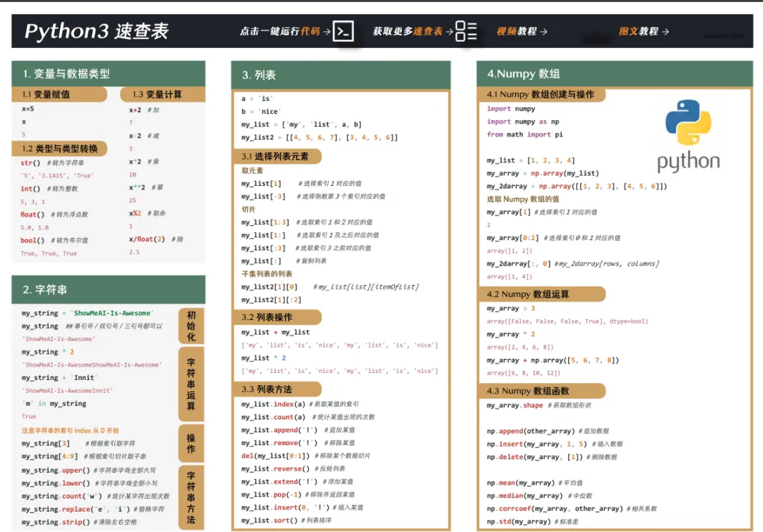Click label 3.3 列表方法
Image resolution: width=763 pixels, height=532 pixels.
point(278,389)
